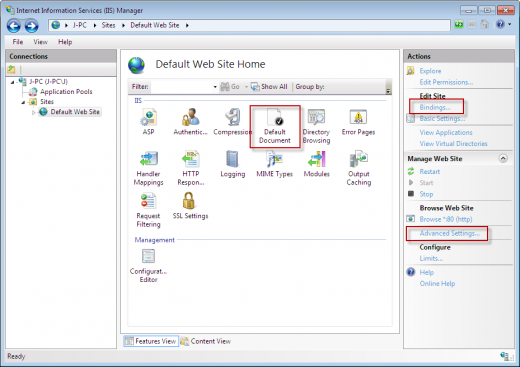Click Browse *:80 (http) link
The image size is (520, 367).
click(x=446, y=219)
